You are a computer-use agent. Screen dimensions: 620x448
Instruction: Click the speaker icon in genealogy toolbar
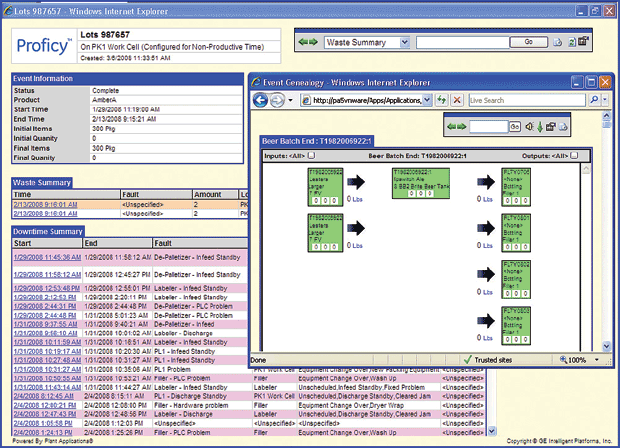529,127
